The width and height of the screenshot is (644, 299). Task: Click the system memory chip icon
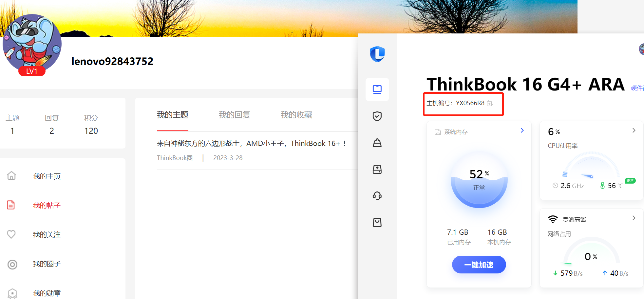[438, 132]
